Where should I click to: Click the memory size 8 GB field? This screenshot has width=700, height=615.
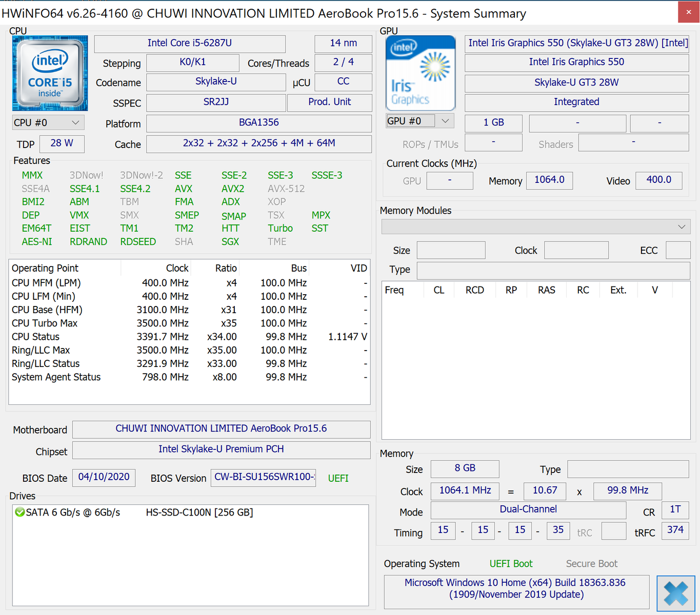pos(465,469)
